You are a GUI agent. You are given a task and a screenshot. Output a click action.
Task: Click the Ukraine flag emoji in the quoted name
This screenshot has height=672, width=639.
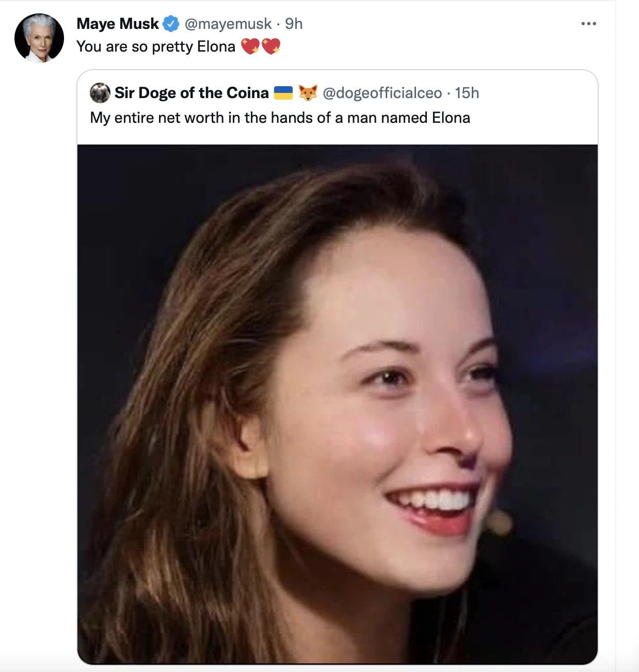(x=283, y=93)
